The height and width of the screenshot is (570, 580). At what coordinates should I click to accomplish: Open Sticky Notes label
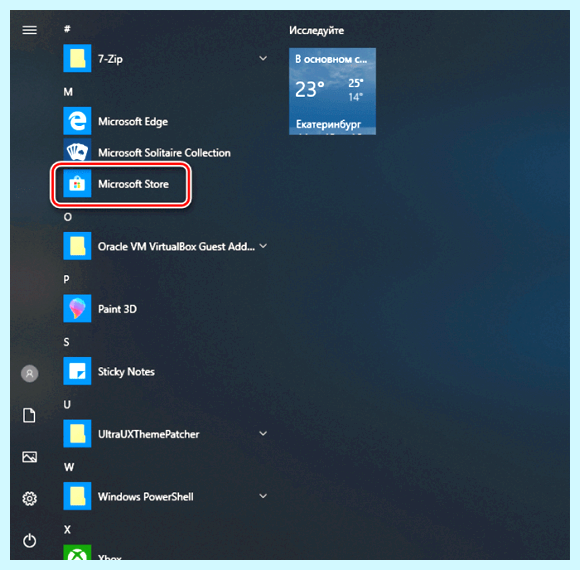pos(126,372)
